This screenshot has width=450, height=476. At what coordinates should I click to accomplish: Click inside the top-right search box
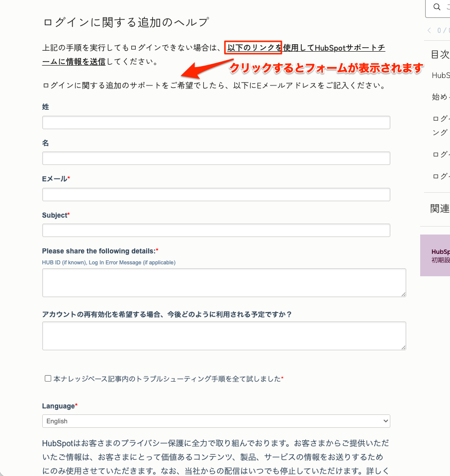tap(446, 7)
